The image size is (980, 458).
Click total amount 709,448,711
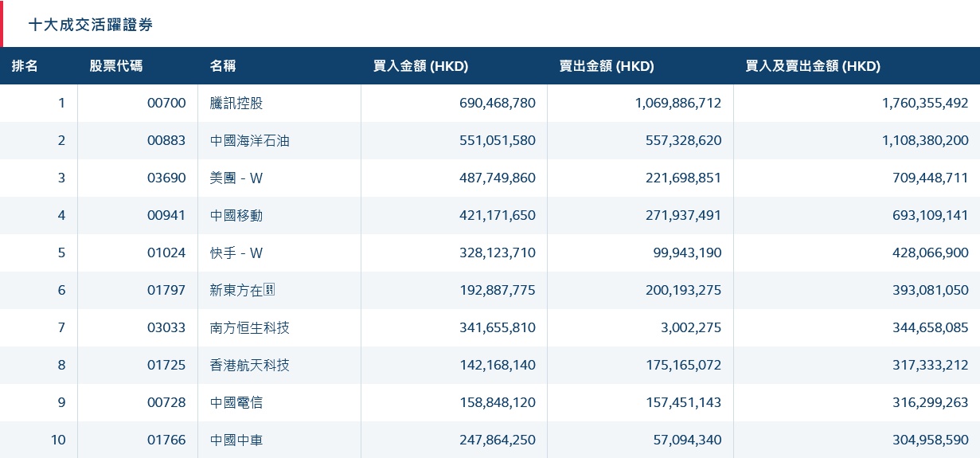pos(931,178)
